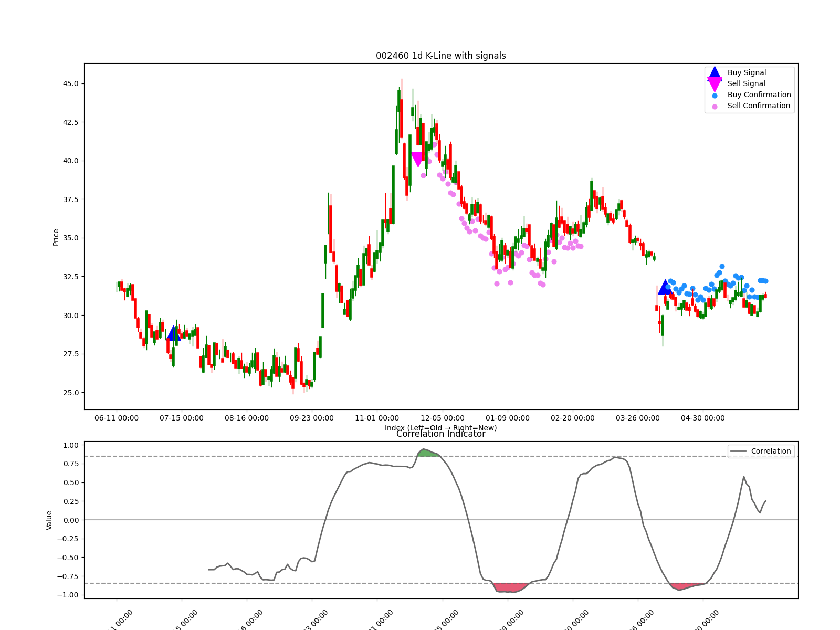This screenshot has height=630, width=840.
Task: Select the magenta sell triangle on the chart
Action: tap(418, 160)
